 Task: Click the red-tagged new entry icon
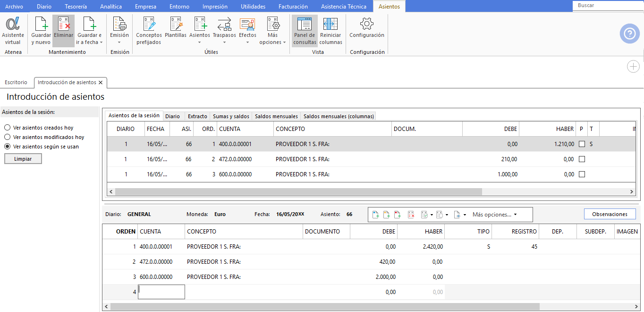397,215
